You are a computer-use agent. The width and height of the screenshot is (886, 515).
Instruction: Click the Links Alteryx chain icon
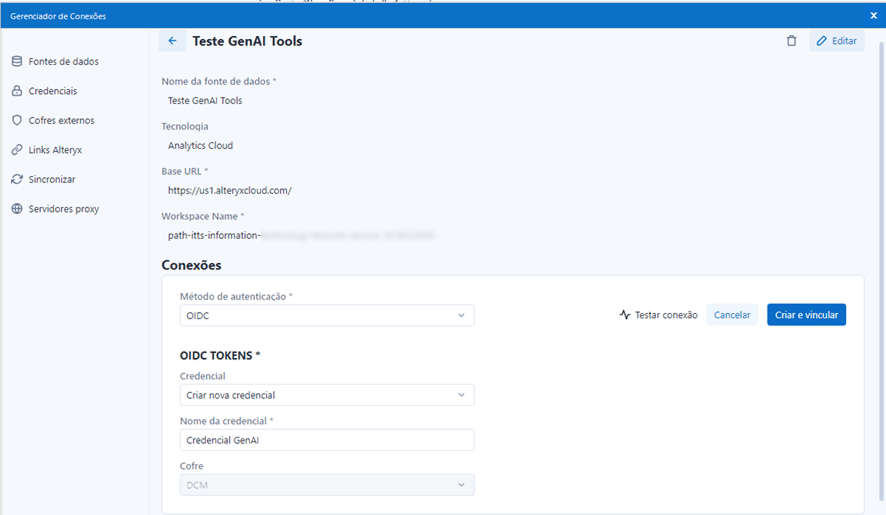point(17,150)
